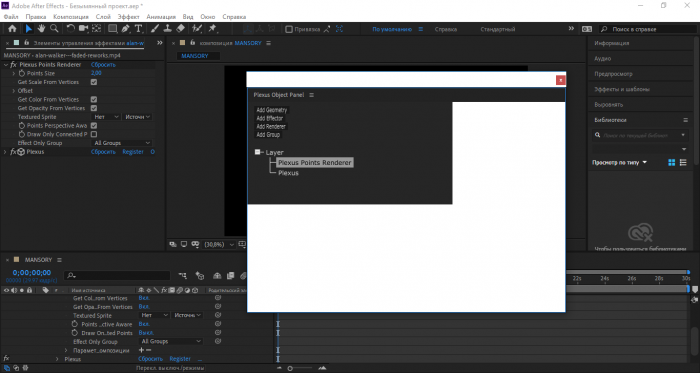Uncheck Get Scale From Vertices
The image size is (700, 373).
pyautogui.click(x=94, y=82)
